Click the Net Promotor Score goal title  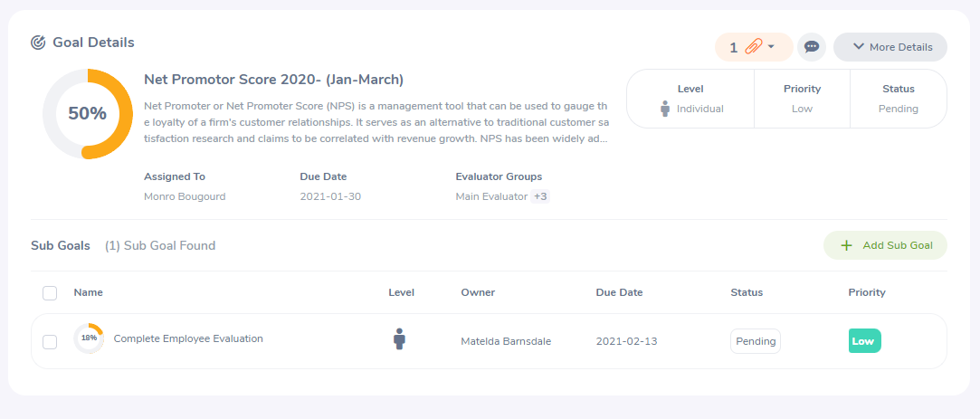pos(273,80)
